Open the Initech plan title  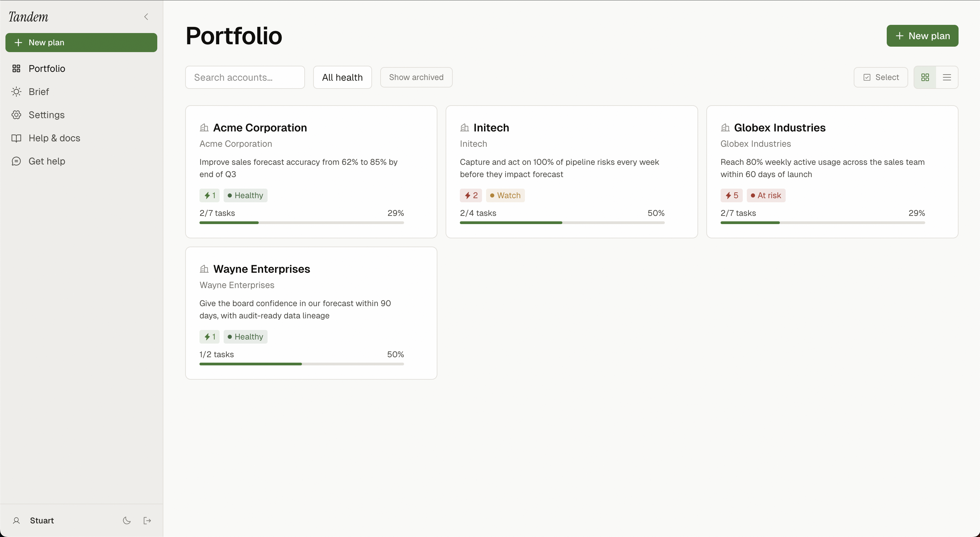(491, 127)
